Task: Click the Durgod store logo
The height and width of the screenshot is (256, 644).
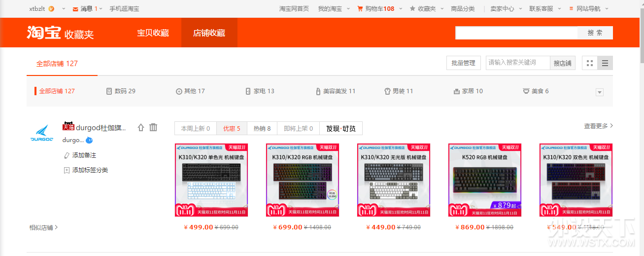Action: pos(42,132)
